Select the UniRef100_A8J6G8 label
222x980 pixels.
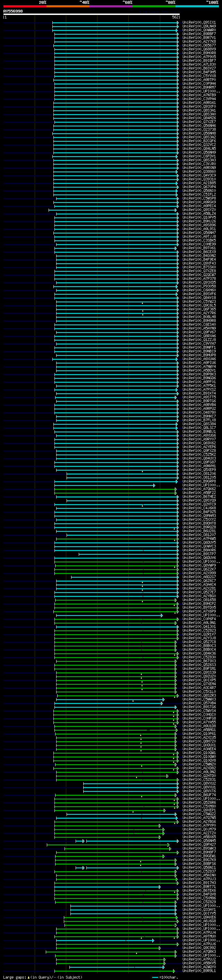point(199,921)
